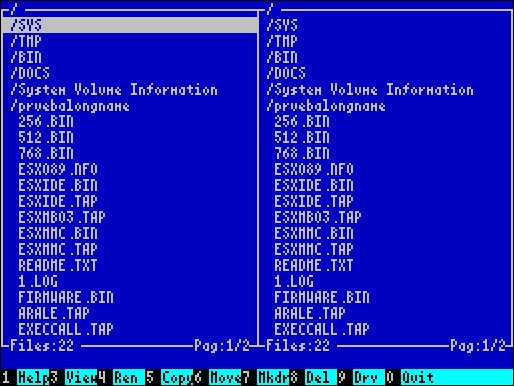Select README.TXT in right panel

[314, 265]
